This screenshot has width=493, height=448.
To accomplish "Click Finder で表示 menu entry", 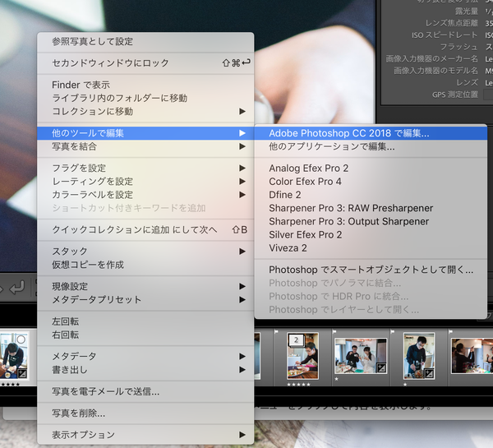I will 145,85.
